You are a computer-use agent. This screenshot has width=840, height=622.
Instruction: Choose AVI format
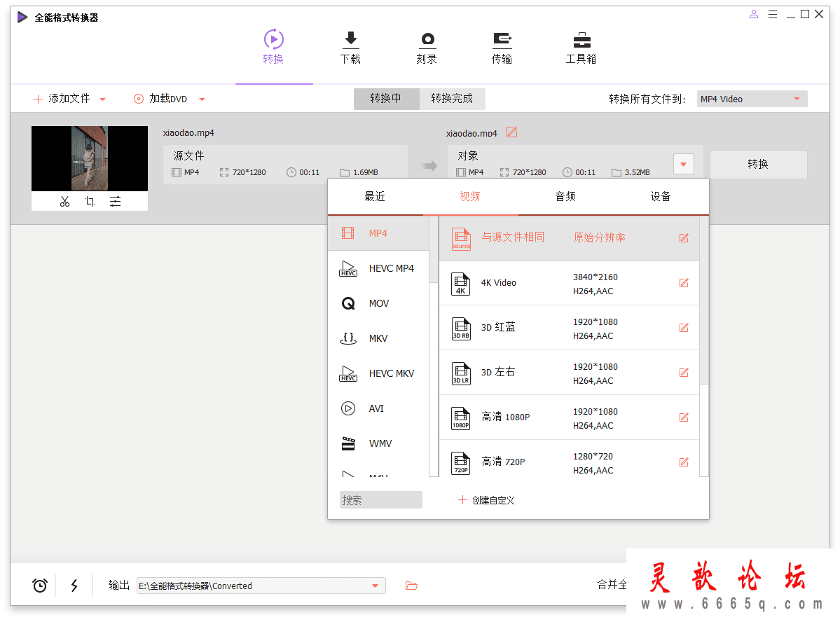(378, 408)
